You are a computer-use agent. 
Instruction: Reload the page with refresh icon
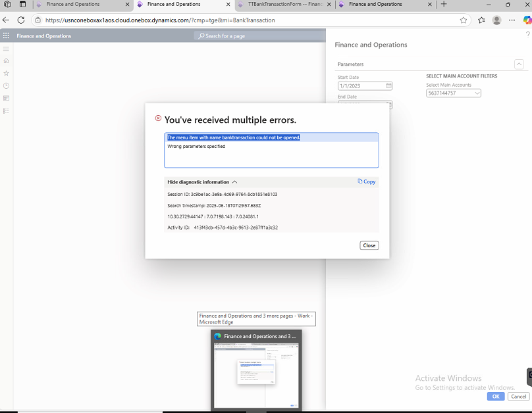(x=21, y=20)
